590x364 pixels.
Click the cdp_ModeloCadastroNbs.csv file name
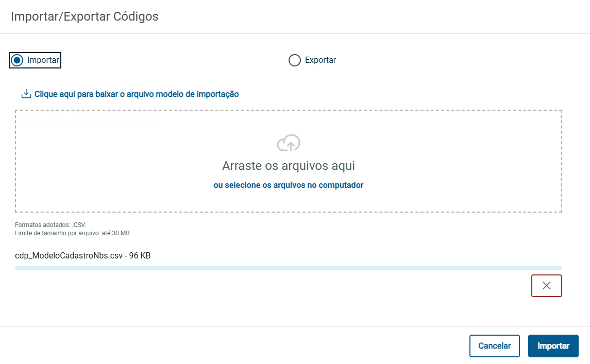pos(82,255)
